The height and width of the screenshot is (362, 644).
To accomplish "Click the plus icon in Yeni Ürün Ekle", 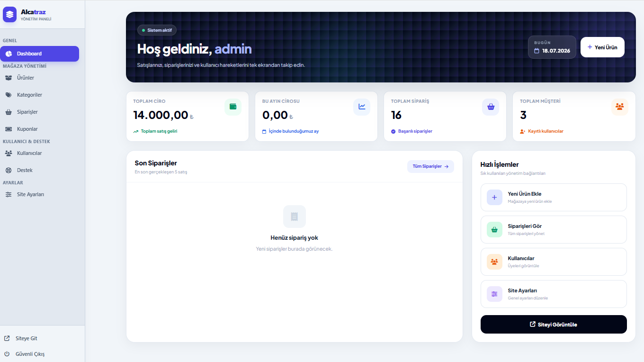I will pos(494,197).
